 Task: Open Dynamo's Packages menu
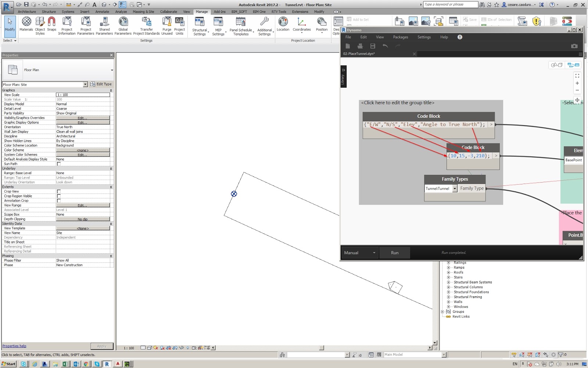point(401,37)
